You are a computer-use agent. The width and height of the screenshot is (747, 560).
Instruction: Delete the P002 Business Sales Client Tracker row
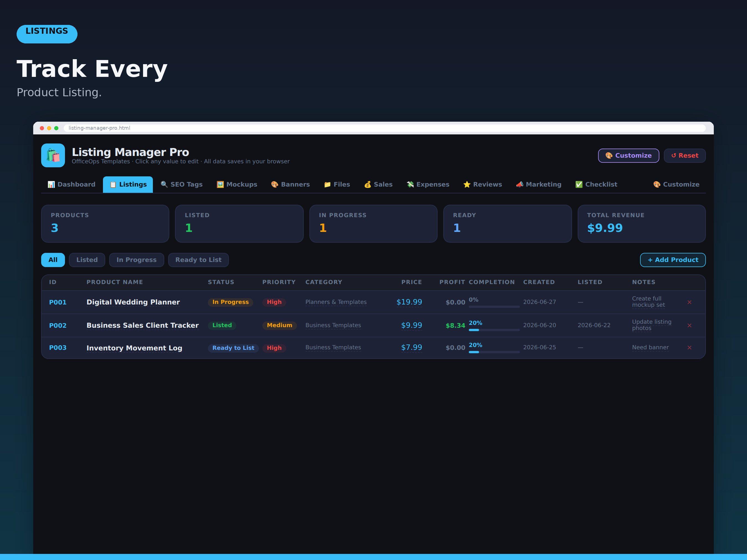(x=689, y=325)
